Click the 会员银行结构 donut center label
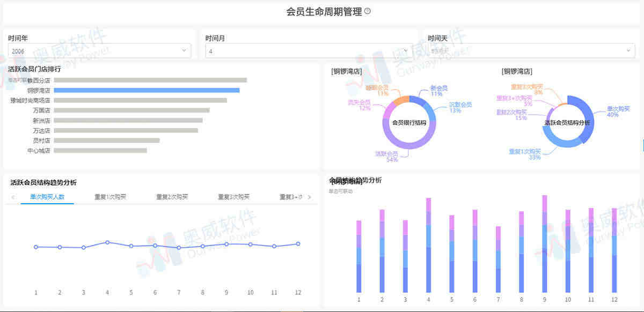 tap(409, 122)
